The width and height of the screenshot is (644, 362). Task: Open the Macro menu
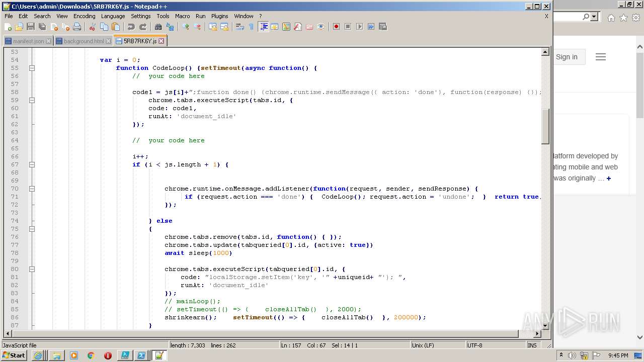(182, 16)
